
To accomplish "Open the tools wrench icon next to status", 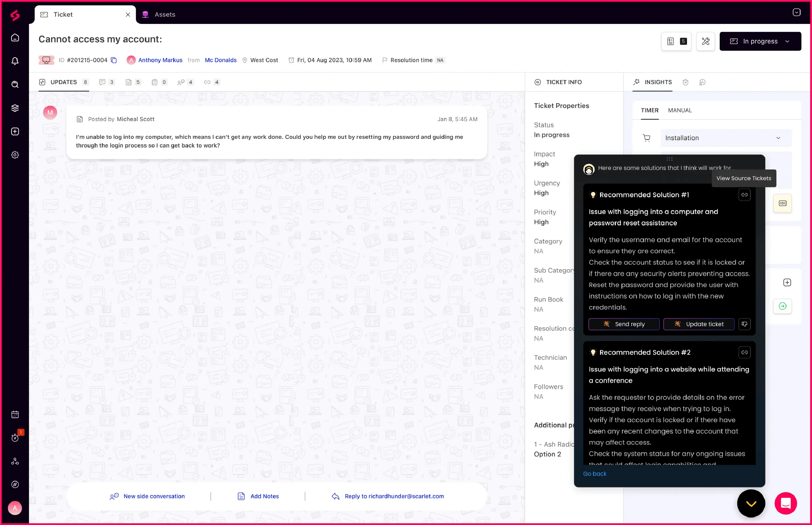I will tap(705, 41).
